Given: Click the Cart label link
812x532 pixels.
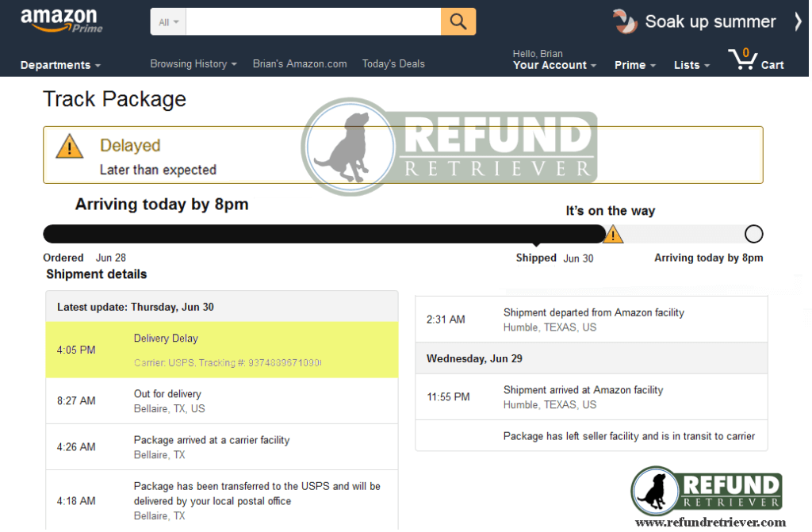Looking at the screenshot, I should click(772, 65).
